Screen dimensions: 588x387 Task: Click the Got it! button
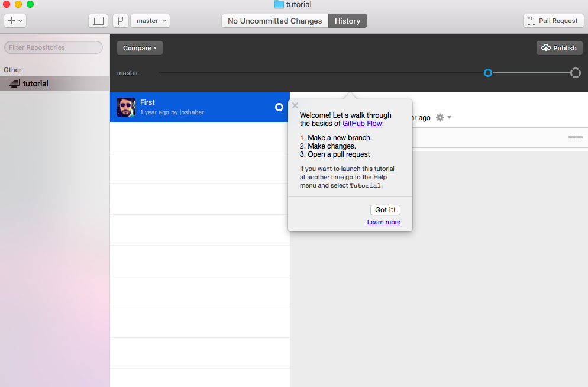pyautogui.click(x=385, y=210)
